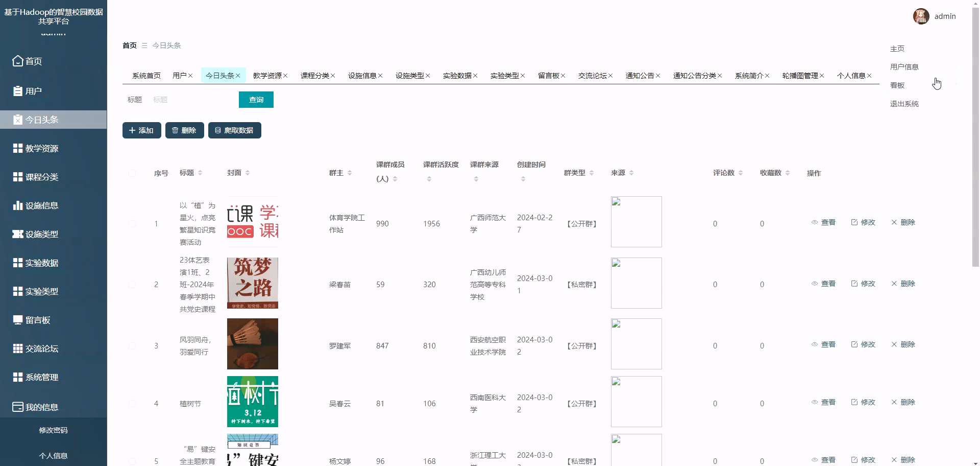Switch to the 交流论坛 tab
This screenshot has width=980, height=466.
tap(592, 76)
